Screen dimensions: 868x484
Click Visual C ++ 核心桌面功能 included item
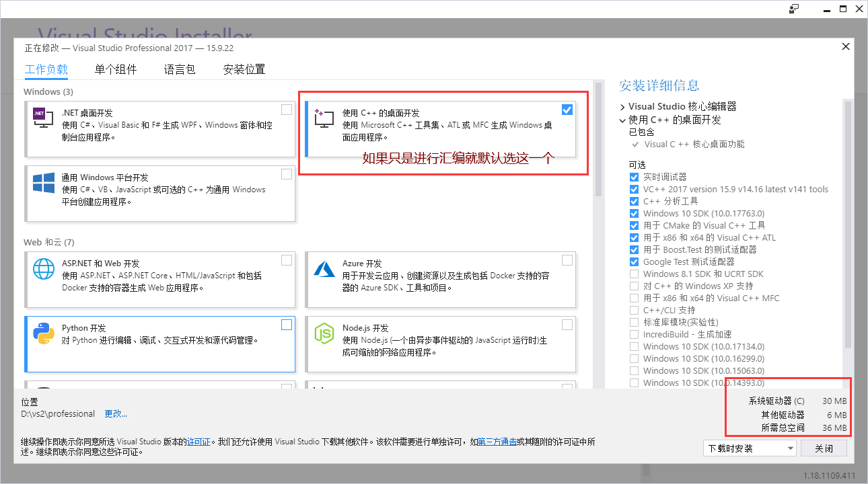694,144
